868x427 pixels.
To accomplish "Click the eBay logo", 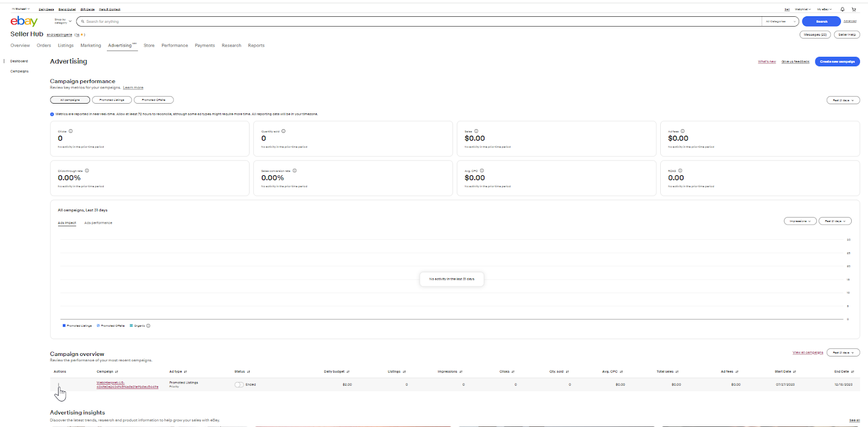I will coord(24,21).
